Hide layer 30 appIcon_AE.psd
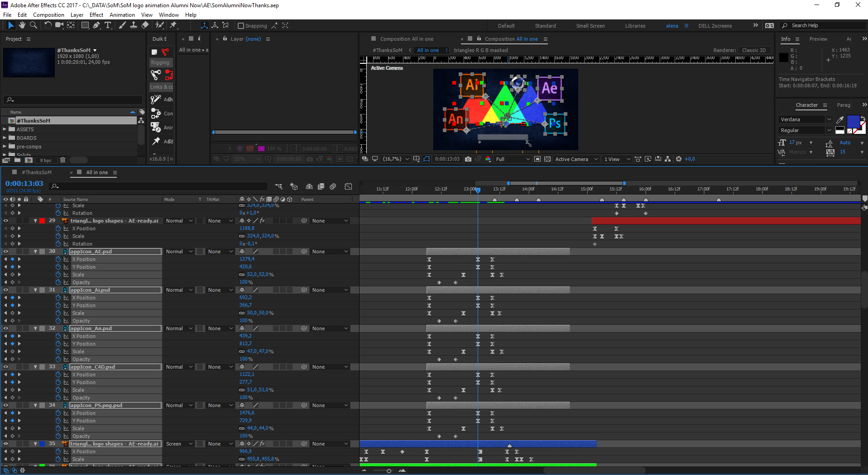 click(6, 252)
